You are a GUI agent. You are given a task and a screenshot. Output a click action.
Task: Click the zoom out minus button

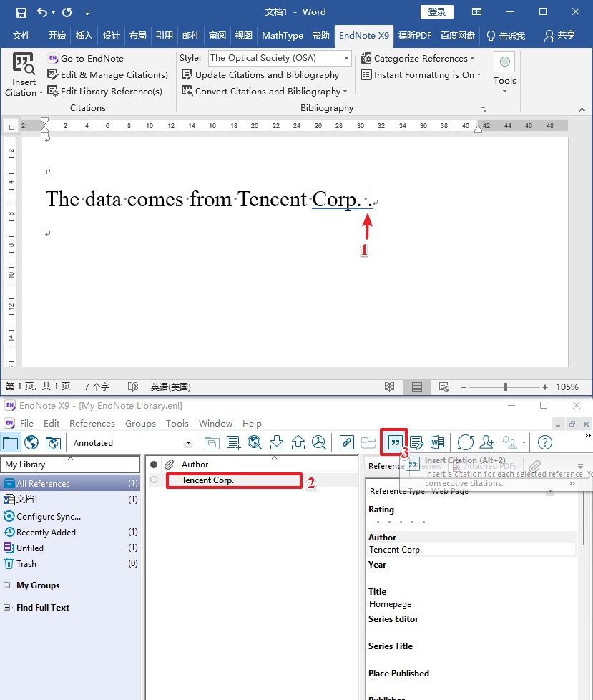[x=463, y=387]
